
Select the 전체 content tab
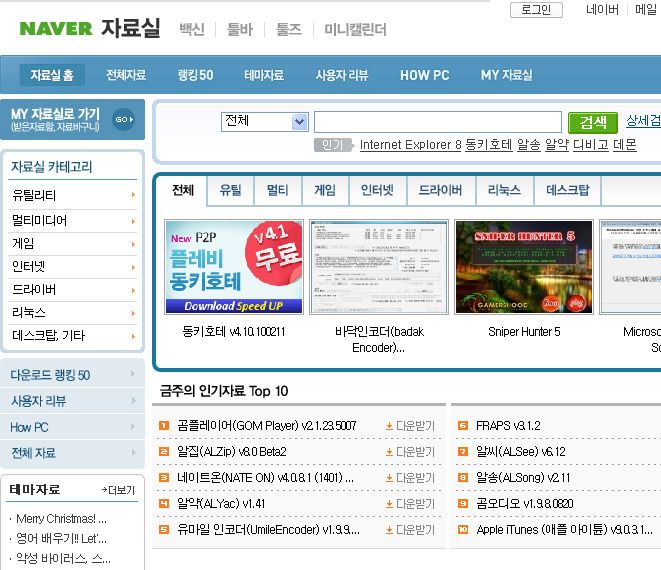pyautogui.click(x=183, y=190)
